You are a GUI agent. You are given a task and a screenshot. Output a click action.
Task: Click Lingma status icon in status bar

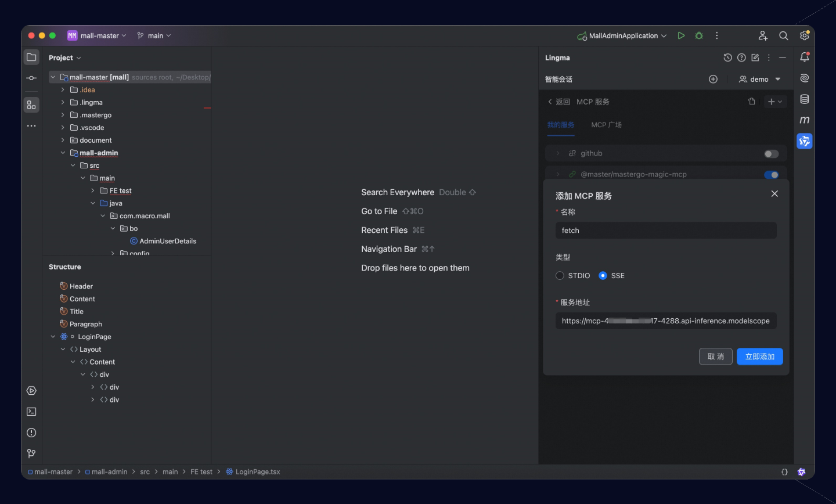pos(802,472)
